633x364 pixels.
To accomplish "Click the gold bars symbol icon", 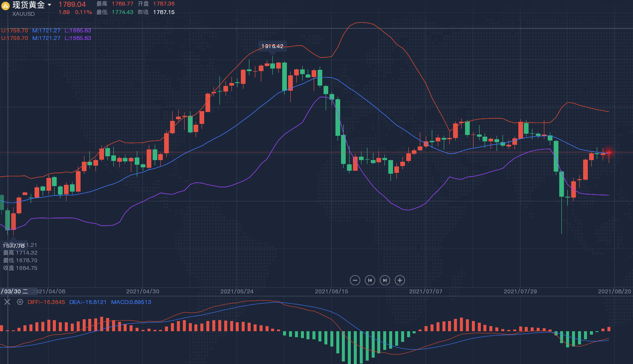I will (x=6, y=6).
